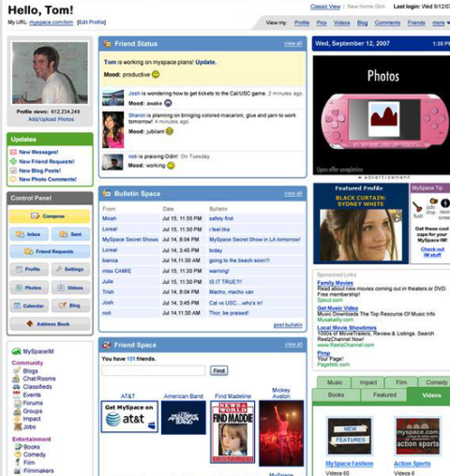The height and width of the screenshot is (476, 450).
Task: Click the Film icon under Entertainment
Action: 18,462
